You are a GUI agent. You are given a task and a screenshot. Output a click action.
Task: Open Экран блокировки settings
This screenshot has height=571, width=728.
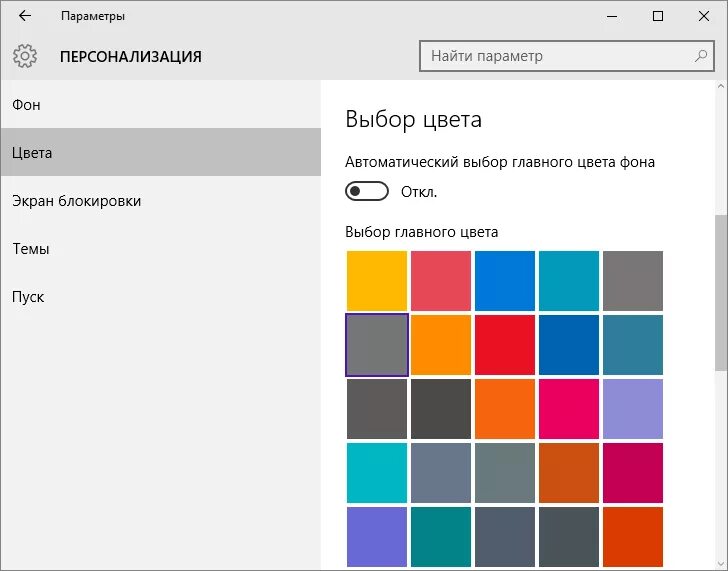point(161,201)
